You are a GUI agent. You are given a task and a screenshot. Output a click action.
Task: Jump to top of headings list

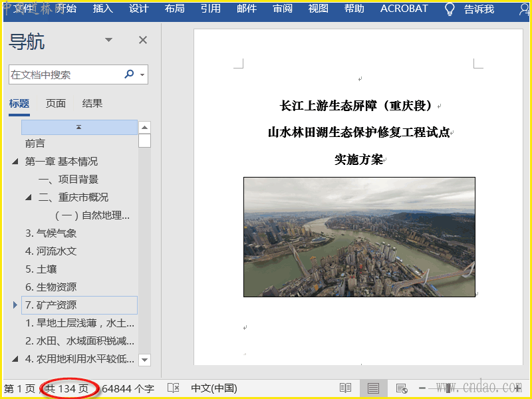tap(79, 126)
